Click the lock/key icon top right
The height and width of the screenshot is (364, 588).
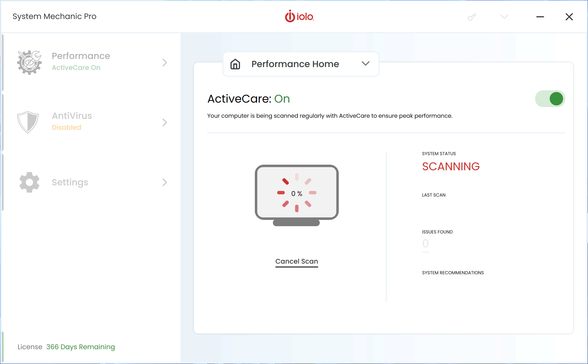coord(471,17)
